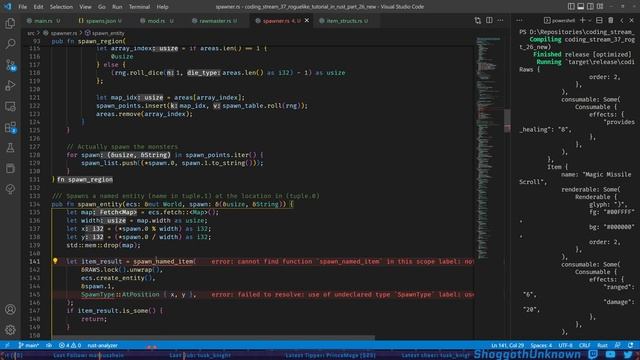
Task: Open terminal panel views ellipsis menu
Action: [x=519, y=20]
